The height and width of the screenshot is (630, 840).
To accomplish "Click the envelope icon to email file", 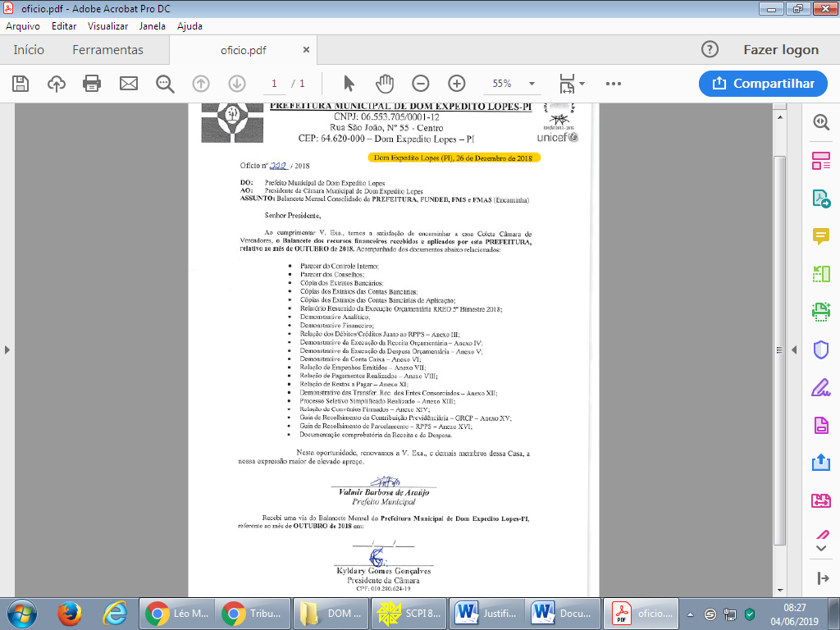I will point(129,83).
